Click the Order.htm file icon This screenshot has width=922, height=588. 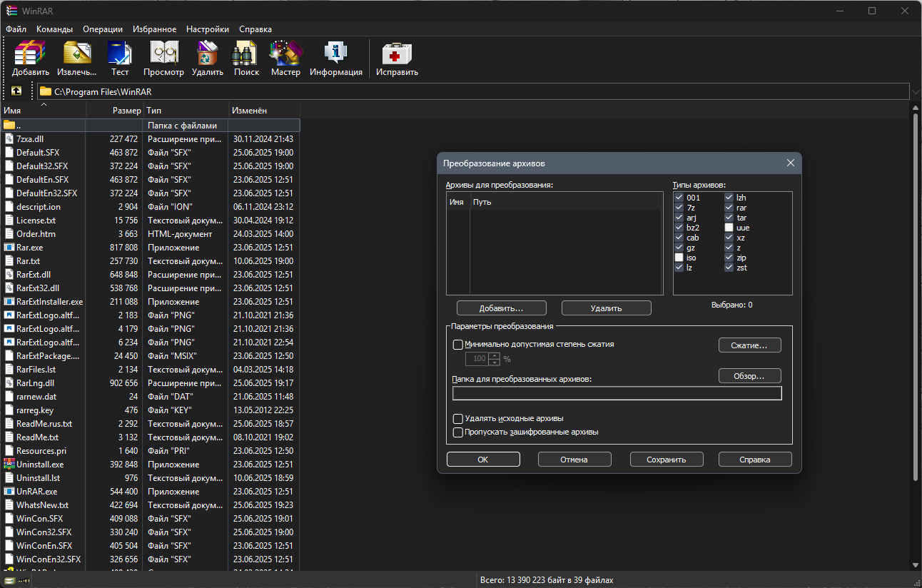pyautogui.click(x=9, y=234)
